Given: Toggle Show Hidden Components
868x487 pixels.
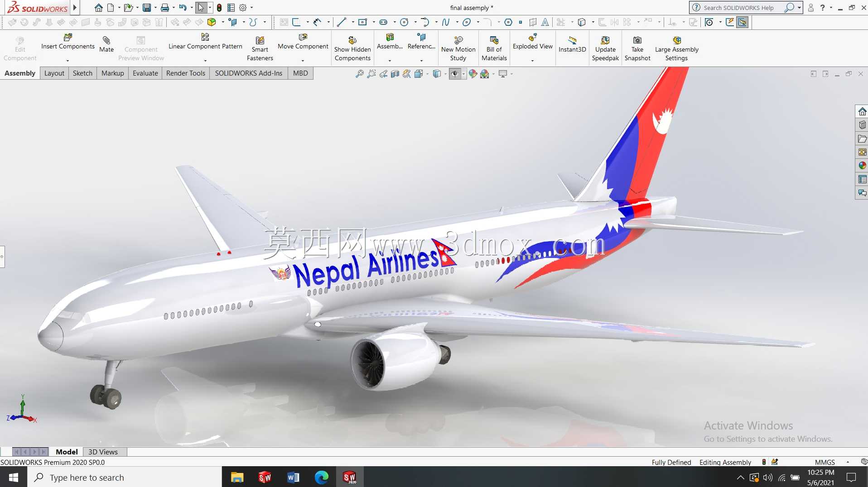Looking at the screenshot, I should 352,48.
